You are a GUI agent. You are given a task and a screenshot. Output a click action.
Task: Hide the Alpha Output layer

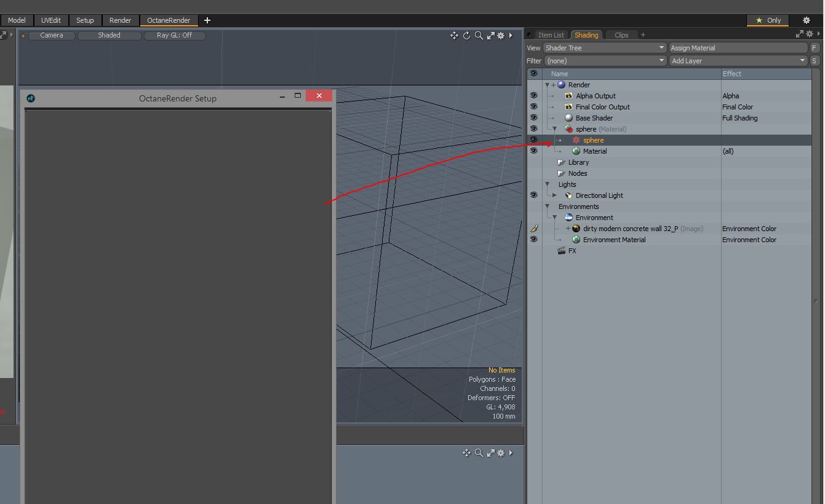point(534,96)
